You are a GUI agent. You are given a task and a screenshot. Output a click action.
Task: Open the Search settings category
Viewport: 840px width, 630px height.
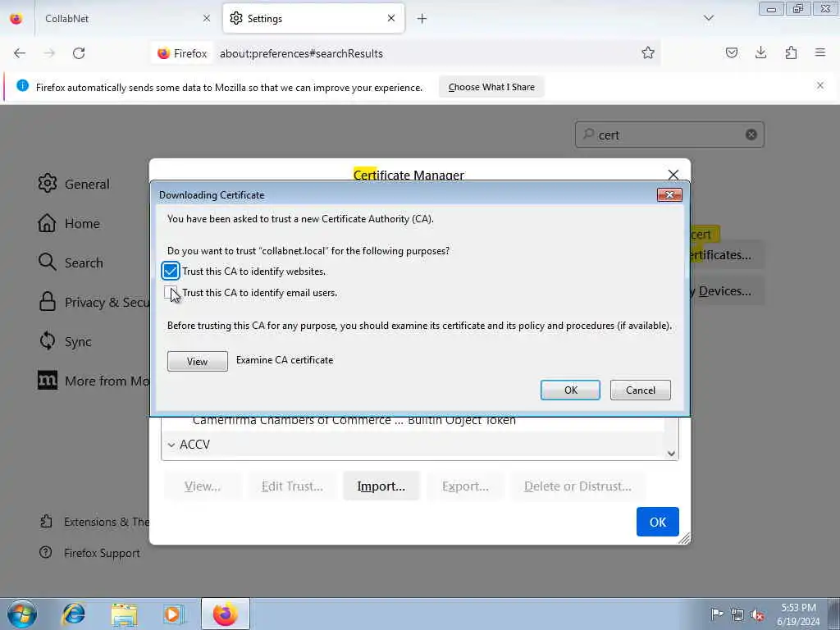coord(71,262)
